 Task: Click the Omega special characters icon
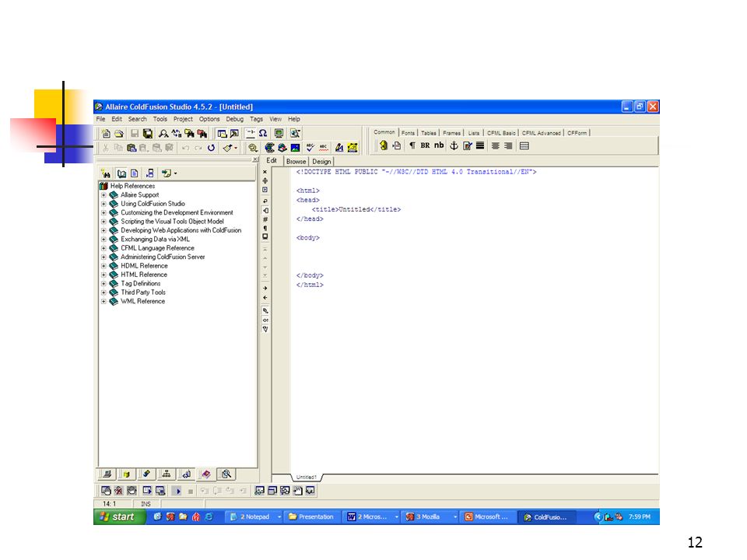(263, 134)
